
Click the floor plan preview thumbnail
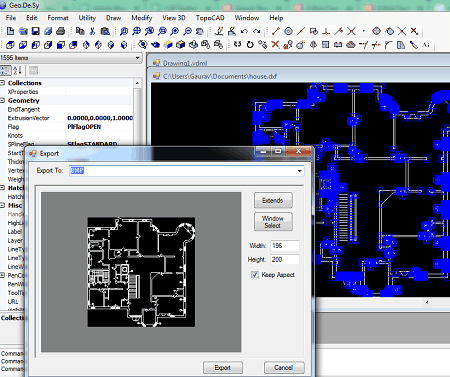141,272
